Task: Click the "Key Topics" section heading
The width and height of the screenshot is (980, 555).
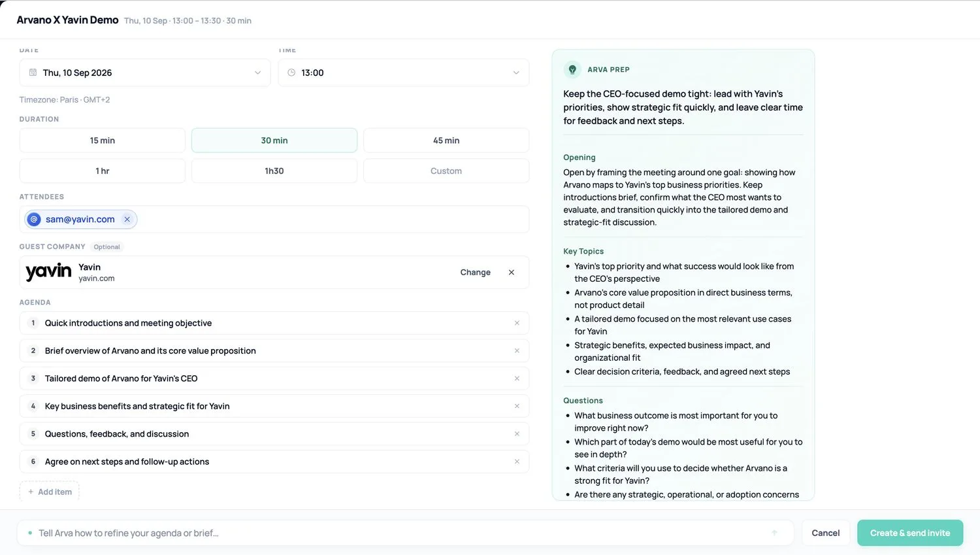Action: point(583,252)
